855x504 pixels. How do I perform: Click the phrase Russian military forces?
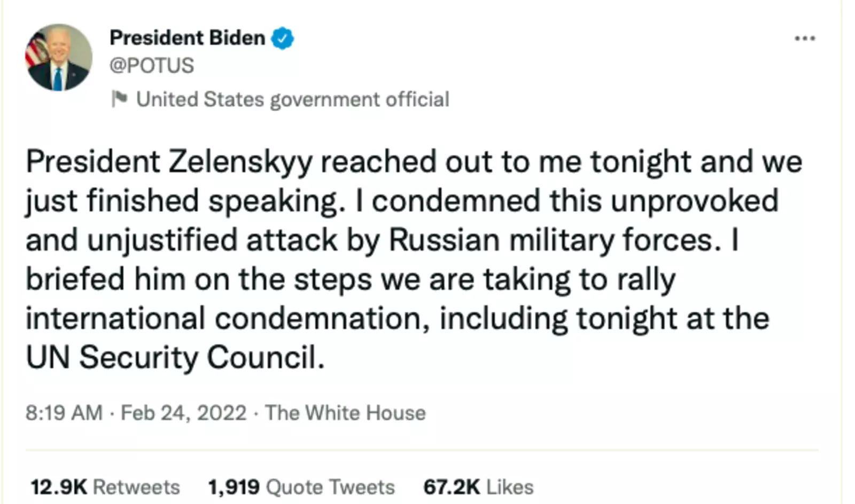click(550, 240)
